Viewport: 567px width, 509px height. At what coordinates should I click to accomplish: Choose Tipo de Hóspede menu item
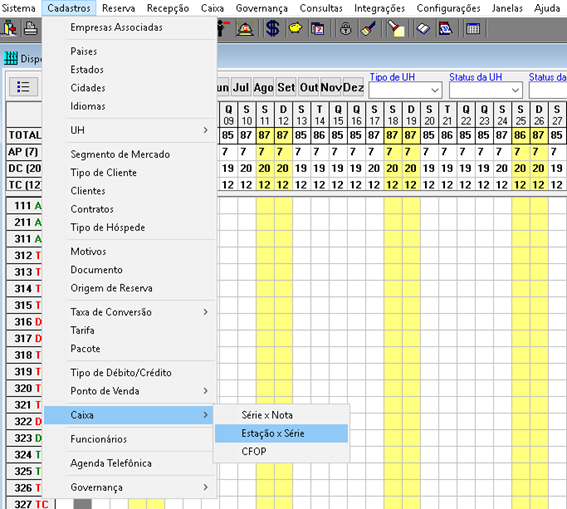pyautogui.click(x=129, y=228)
